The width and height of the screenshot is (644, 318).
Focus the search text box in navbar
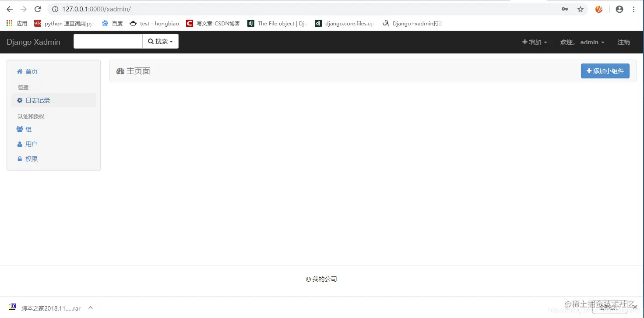tap(108, 41)
